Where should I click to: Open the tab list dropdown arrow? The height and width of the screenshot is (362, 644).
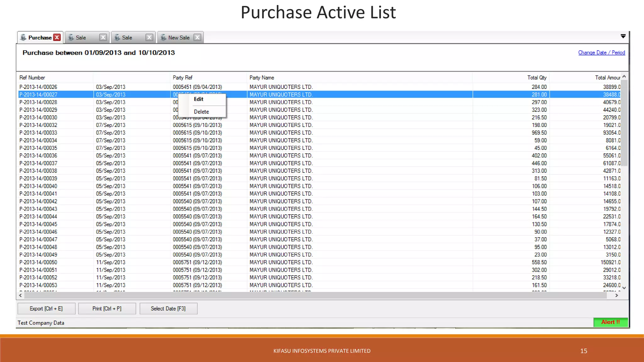623,36
